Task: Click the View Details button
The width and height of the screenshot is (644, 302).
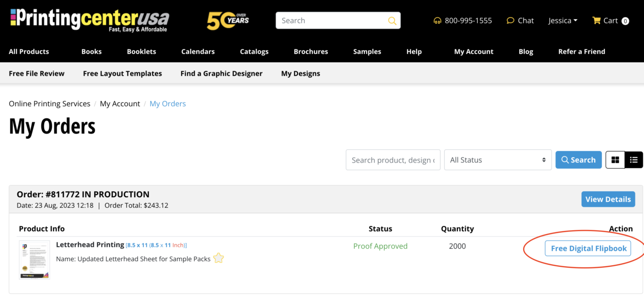Action: [608, 199]
